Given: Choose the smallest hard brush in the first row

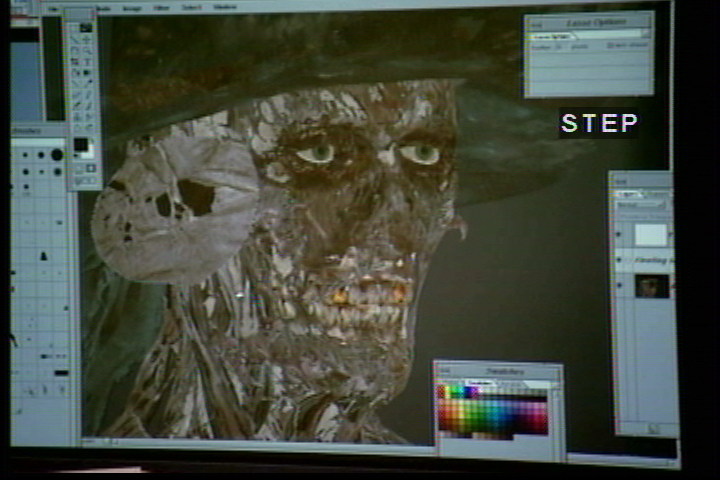Looking at the screenshot, I should (25, 155).
